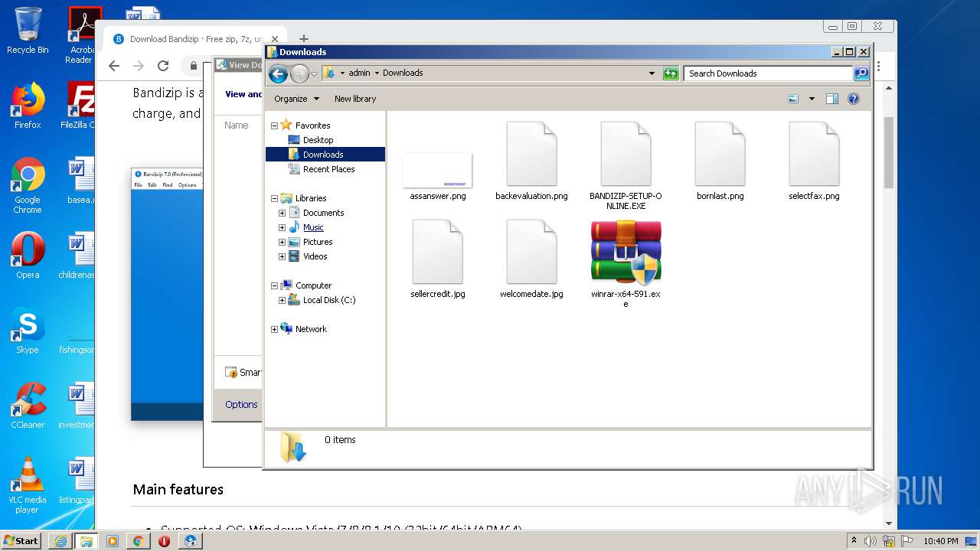
Task: Close the Download Bandizip Chrome tab
Action: point(274,39)
